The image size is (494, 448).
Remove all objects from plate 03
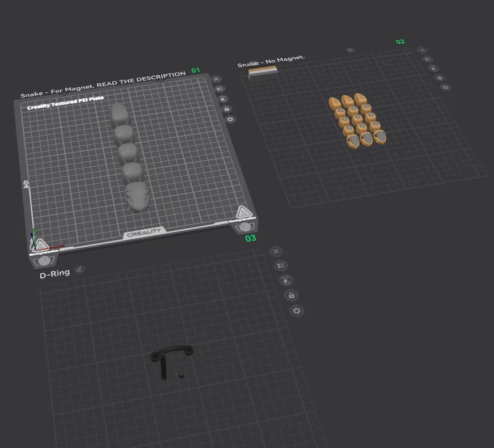(276, 251)
